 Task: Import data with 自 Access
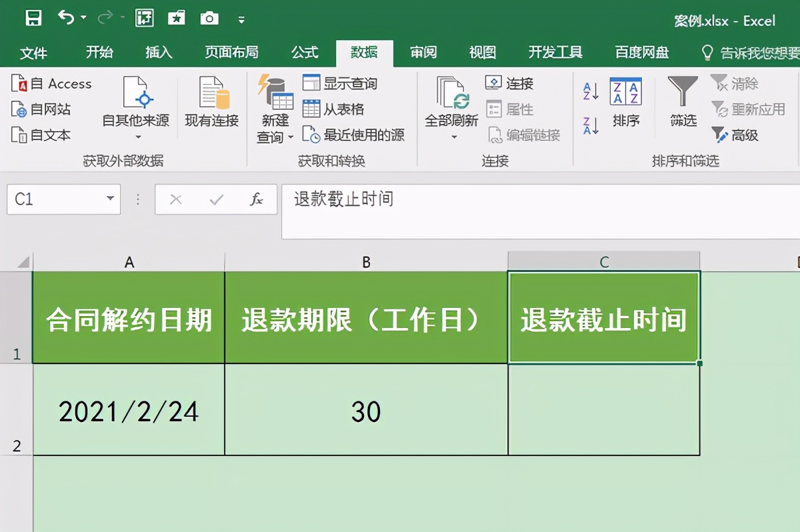coord(52,84)
